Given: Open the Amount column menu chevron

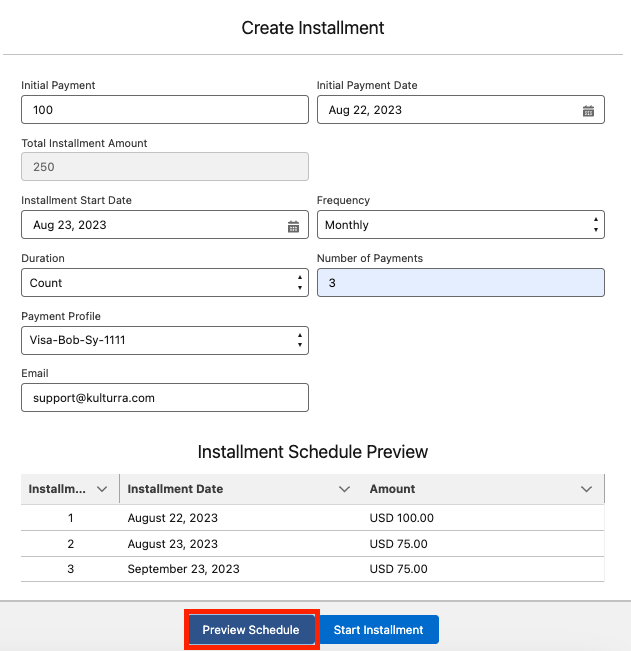Looking at the screenshot, I should [587, 489].
